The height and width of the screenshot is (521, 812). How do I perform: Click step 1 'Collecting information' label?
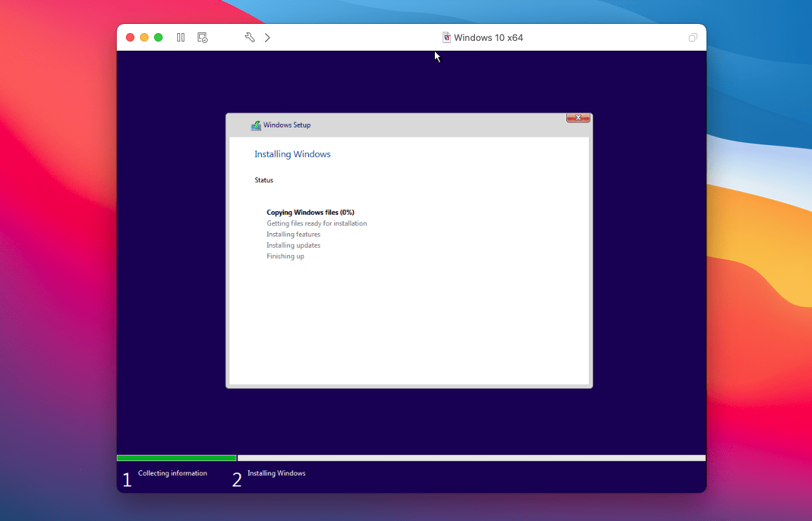point(172,473)
